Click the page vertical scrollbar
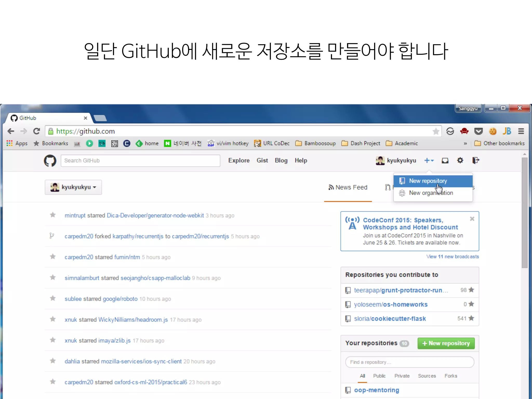Image resolution: width=532 pixels, height=399 pixels. click(x=524, y=213)
